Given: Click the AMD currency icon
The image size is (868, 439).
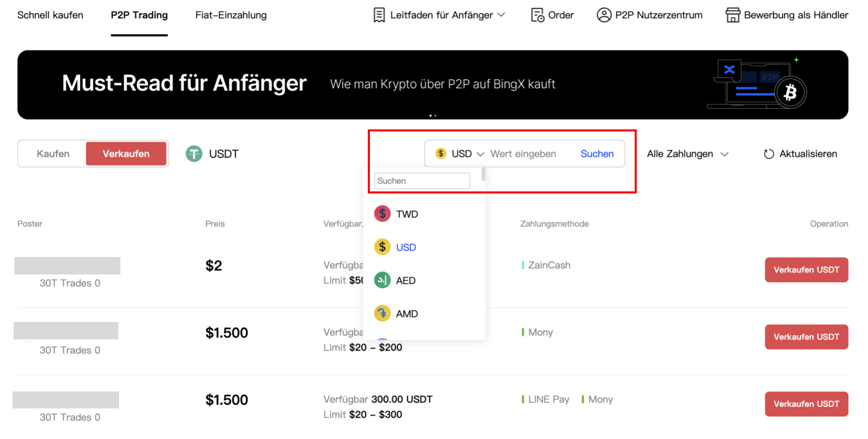Looking at the screenshot, I should [x=382, y=313].
